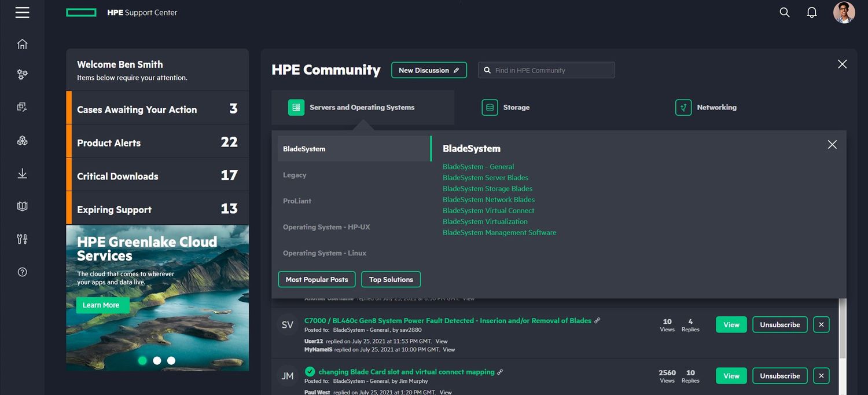
Task: Click the SV user avatar
Action: tap(288, 325)
